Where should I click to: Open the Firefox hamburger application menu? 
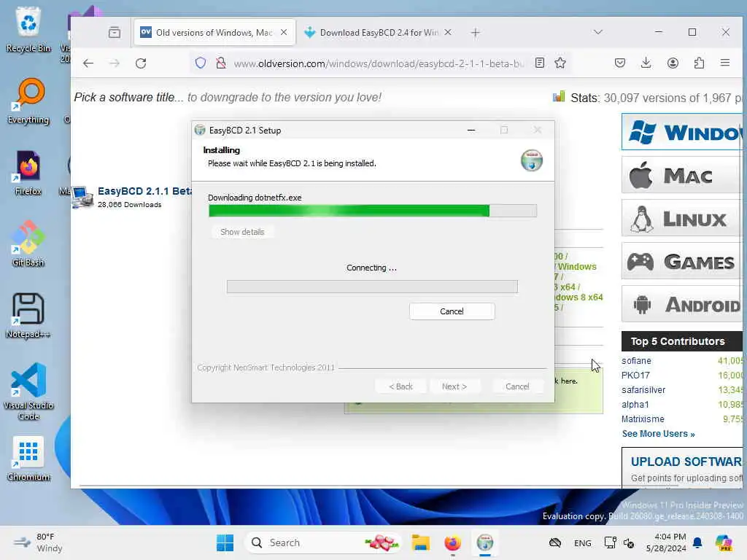tap(725, 63)
